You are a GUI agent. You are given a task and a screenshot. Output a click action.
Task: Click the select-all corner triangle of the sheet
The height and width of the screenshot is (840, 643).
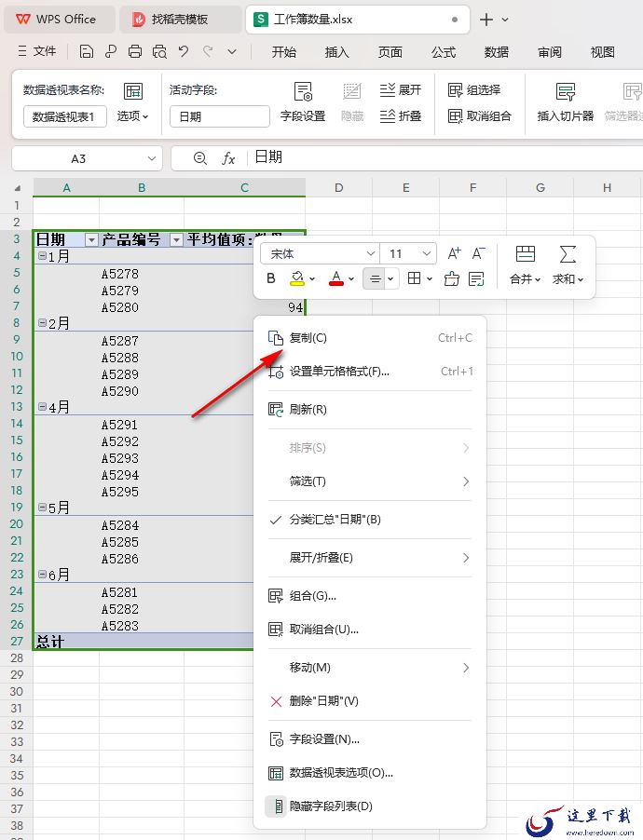17,188
